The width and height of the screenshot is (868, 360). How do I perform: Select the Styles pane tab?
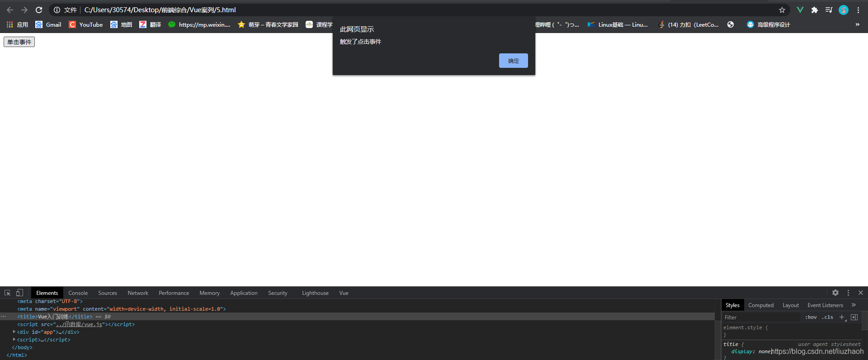(x=732, y=305)
